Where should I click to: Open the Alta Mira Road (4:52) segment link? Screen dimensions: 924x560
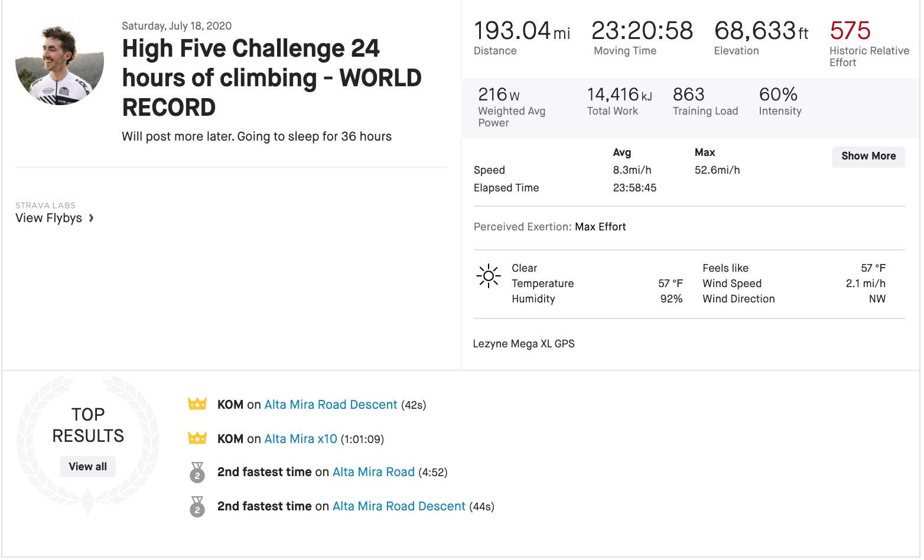[x=373, y=472]
